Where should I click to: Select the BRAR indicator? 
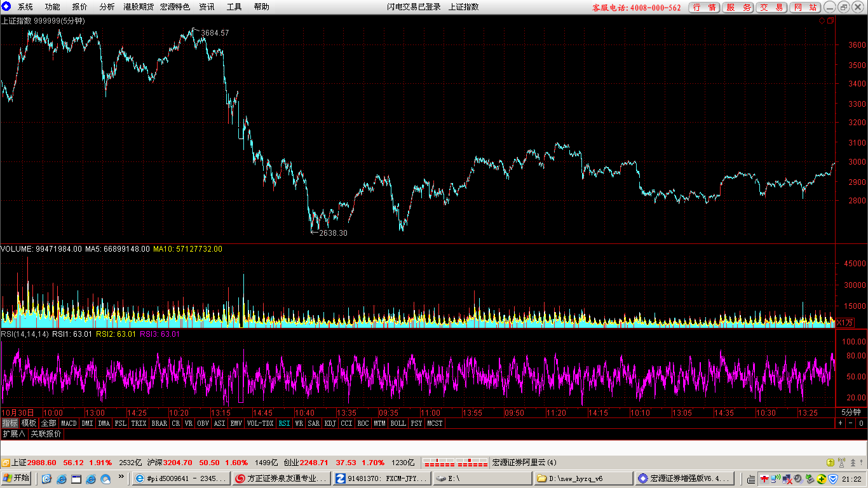tap(159, 423)
